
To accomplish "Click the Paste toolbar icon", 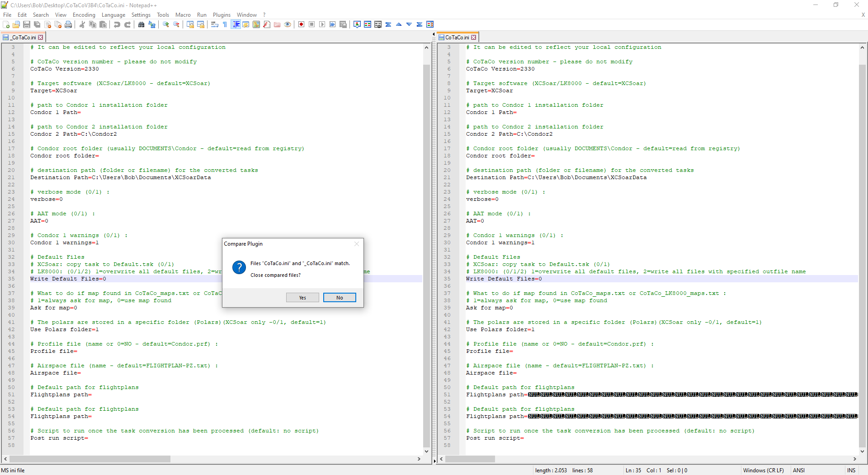I will [103, 24].
